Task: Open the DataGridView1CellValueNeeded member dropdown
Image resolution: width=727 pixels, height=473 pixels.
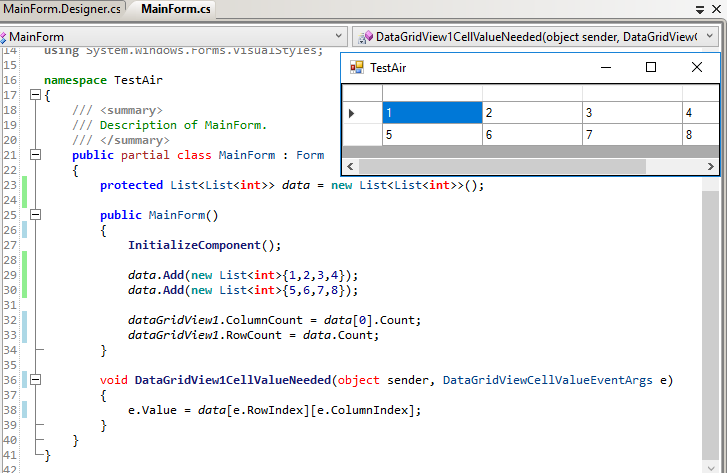Action: click(x=709, y=36)
